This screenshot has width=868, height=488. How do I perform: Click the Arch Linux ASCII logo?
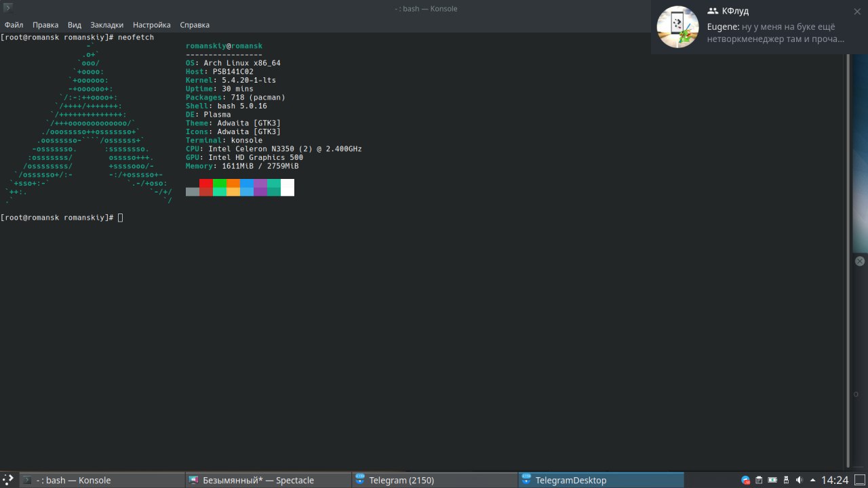tap(88, 123)
